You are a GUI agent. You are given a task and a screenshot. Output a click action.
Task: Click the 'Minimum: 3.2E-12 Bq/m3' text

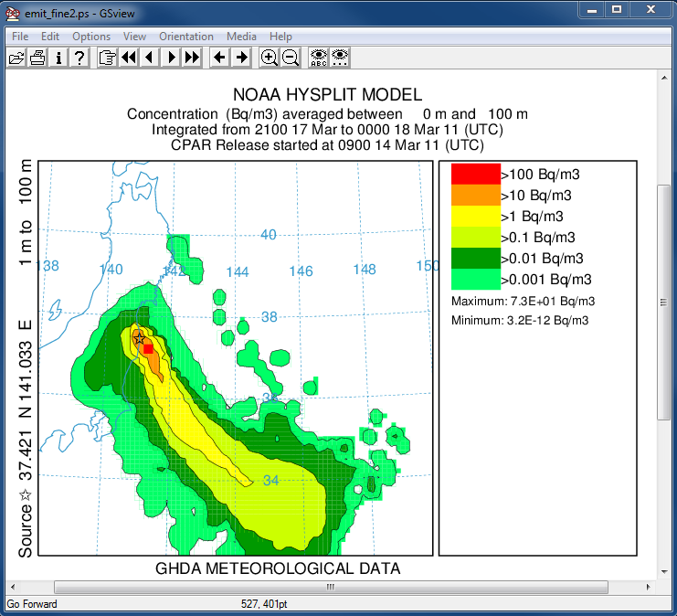[x=520, y=320]
